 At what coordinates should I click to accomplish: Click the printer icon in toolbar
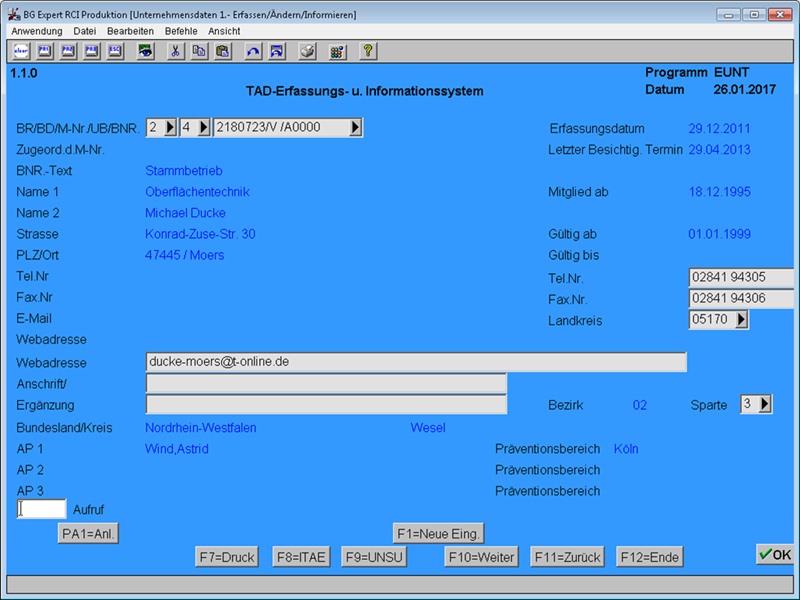point(308,51)
